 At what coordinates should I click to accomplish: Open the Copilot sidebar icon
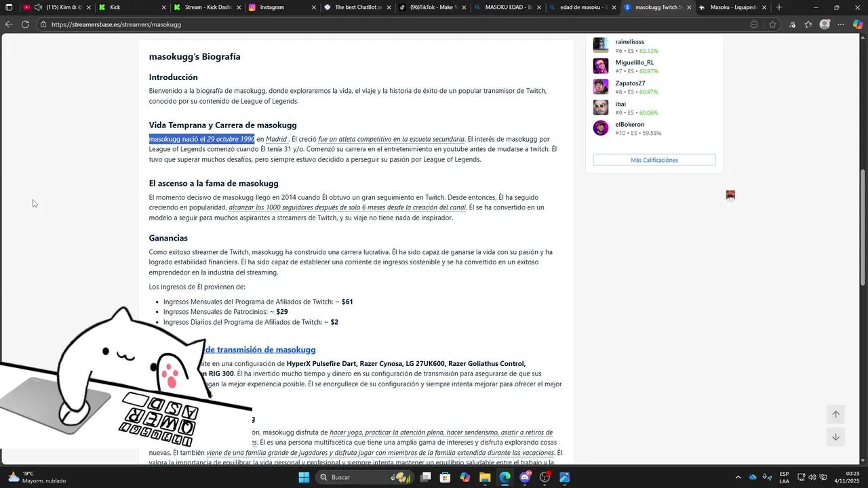click(x=857, y=24)
